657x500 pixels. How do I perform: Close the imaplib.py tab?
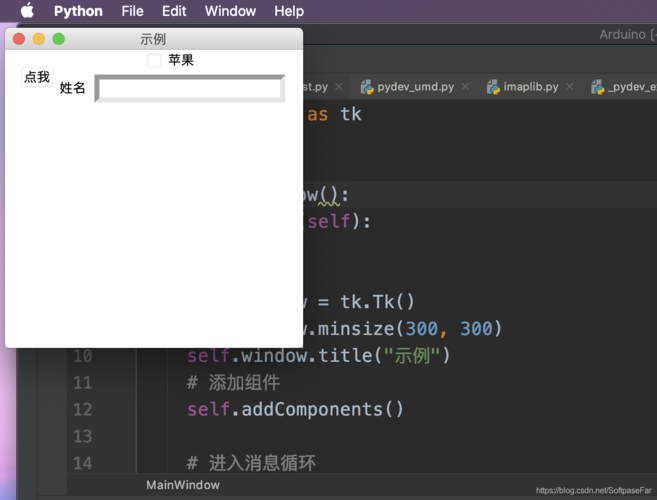[569, 86]
